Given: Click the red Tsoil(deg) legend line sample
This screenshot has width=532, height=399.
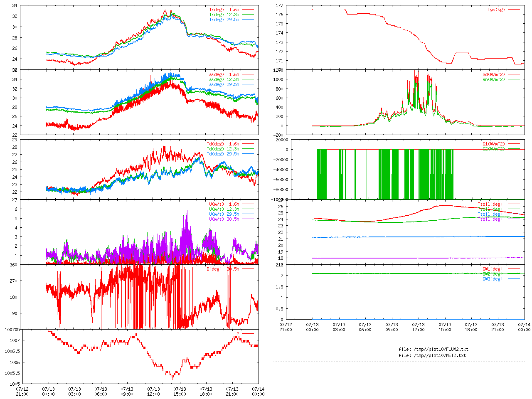Looking at the screenshot, I should click(514, 204).
